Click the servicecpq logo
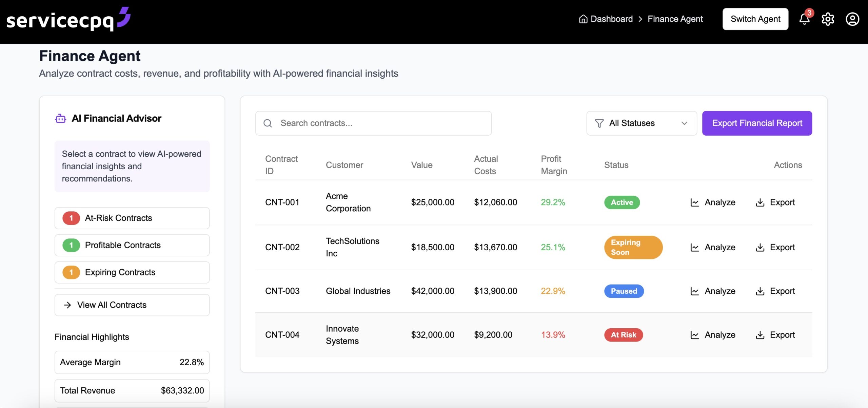The image size is (868, 408). (x=68, y=19)
